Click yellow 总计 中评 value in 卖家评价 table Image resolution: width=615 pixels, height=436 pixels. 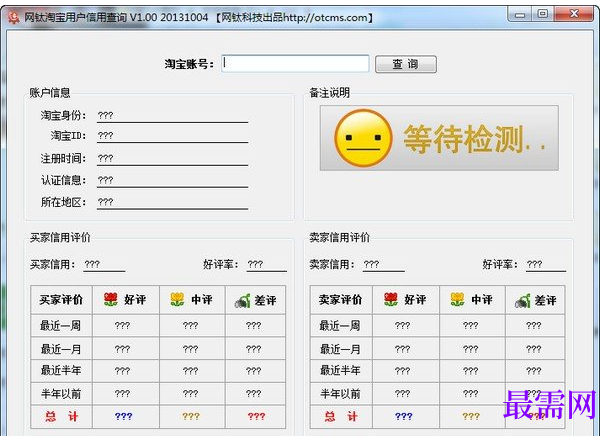point(471,416)
